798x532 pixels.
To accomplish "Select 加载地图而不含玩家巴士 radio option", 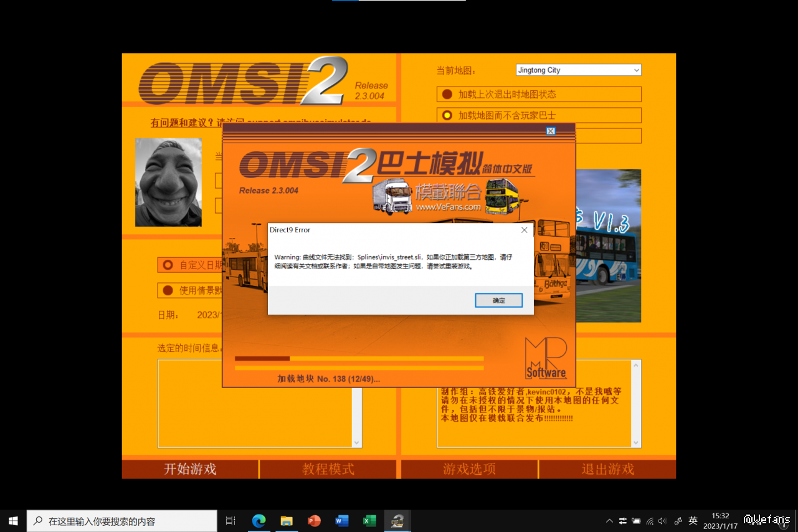I will pyautogui.click(x=447, y=115).
